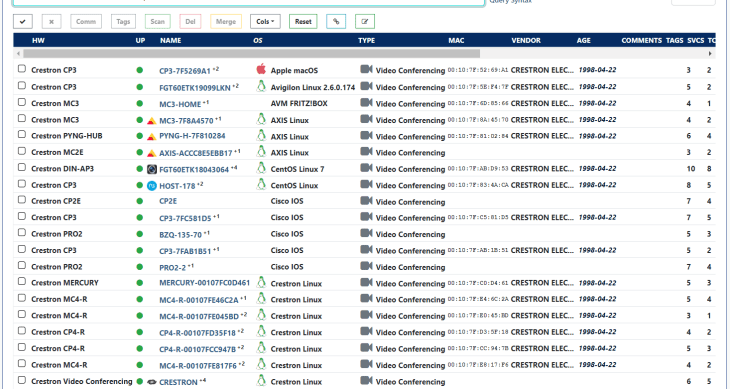Open the CP3-7F5269A1 asset link

185,71
